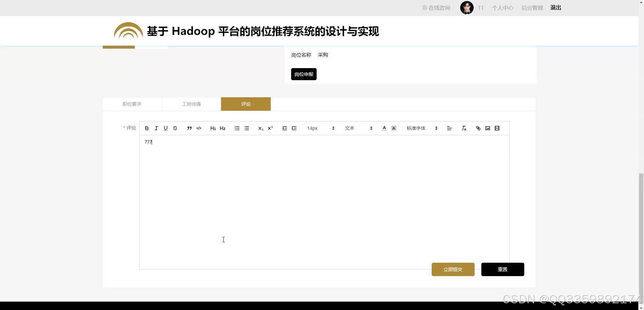
Task: Click the 岗位申报 button
Action: click(304, 74)
